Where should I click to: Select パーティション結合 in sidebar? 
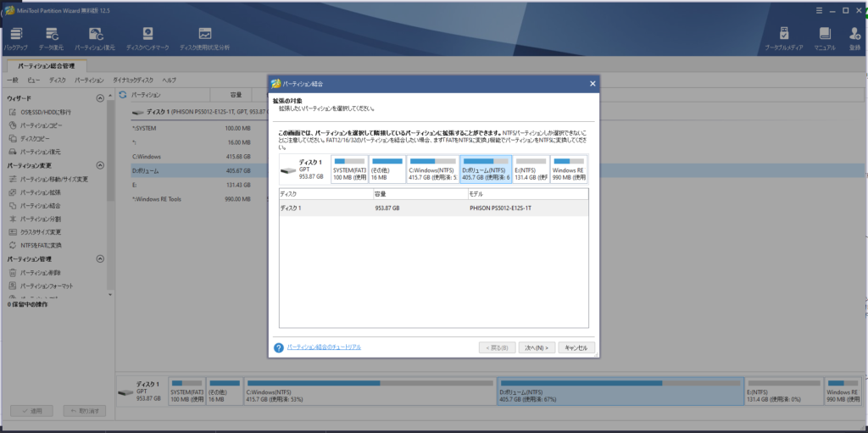click(35, 205)
